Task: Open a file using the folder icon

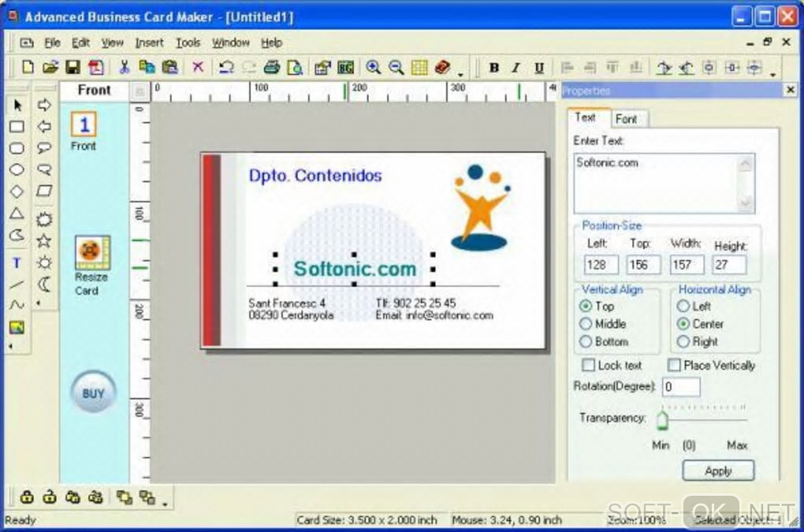Action: click(50, 67)
